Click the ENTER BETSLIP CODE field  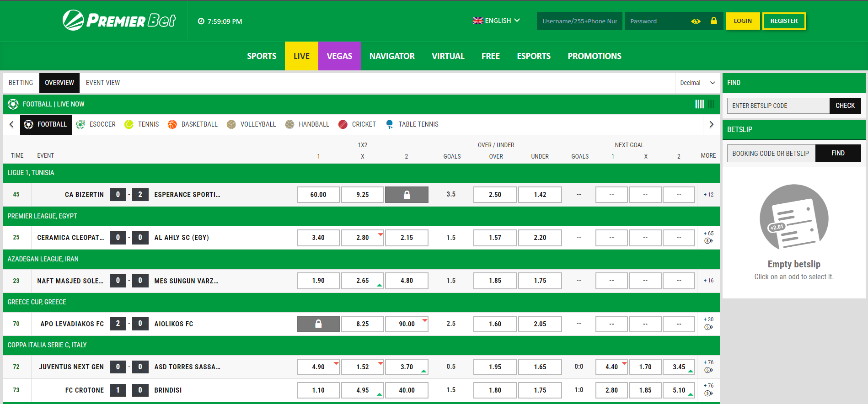[778, 106]
